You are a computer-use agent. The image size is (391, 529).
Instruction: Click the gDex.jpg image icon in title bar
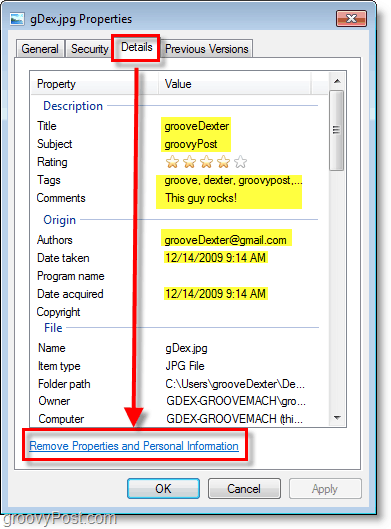coord(17,19)
